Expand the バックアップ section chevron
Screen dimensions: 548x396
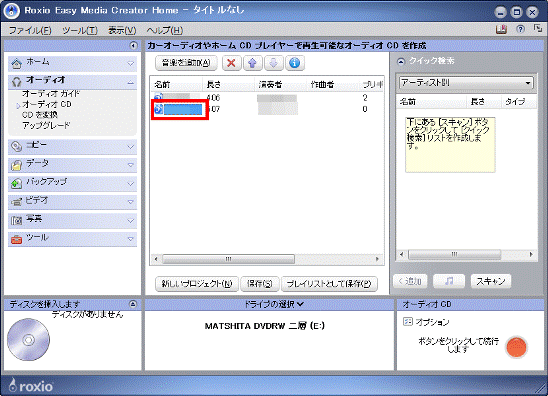130,183
